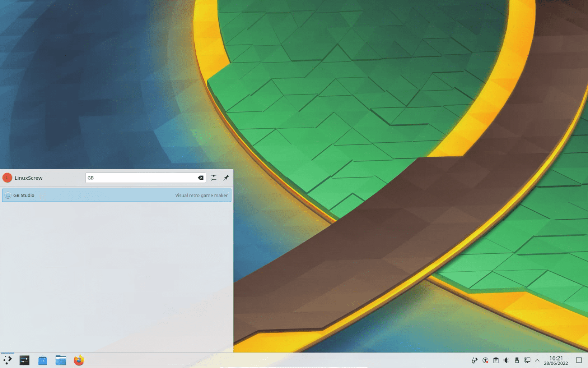The width and height of the screenshot is (588, 368).
Task: Clear the GB search text
Action: (x=201, y=178)
